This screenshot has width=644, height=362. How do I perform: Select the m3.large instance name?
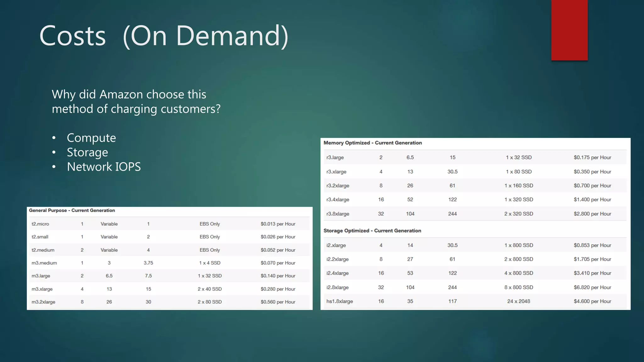pyautogui.click(x=41, y=276)
